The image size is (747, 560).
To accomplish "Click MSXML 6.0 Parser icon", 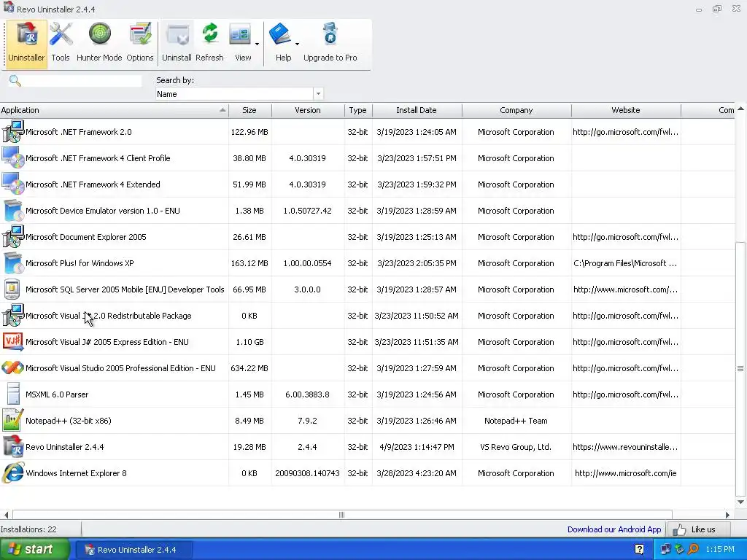I will click(x=13, y=394).
